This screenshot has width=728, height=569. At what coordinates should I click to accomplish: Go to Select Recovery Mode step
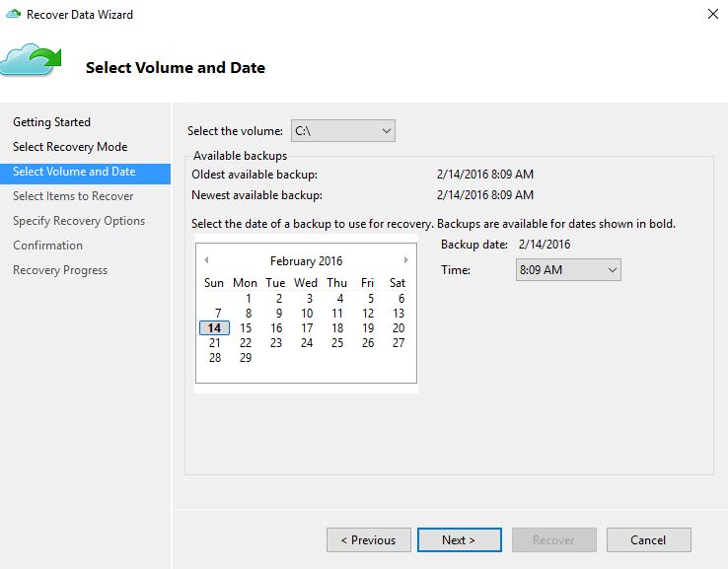pyautogui.click(x=70, y=147)
